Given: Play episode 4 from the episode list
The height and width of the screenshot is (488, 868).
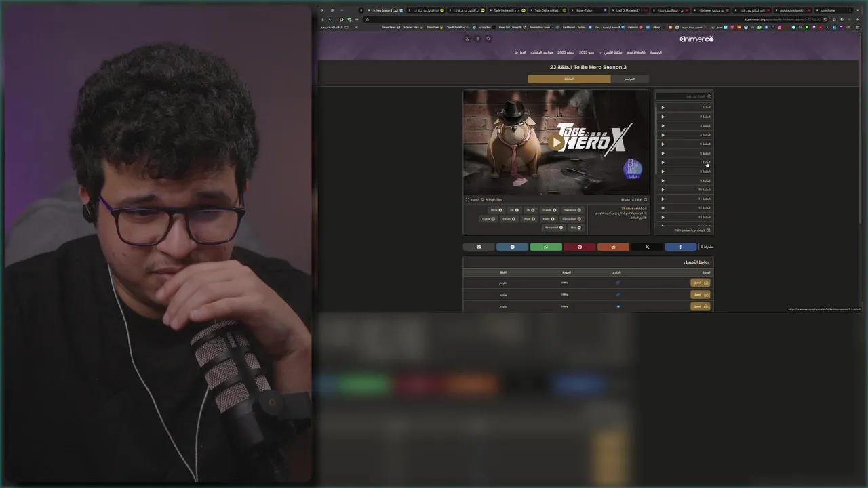Looking at the screenshot, I should [663, 135].
